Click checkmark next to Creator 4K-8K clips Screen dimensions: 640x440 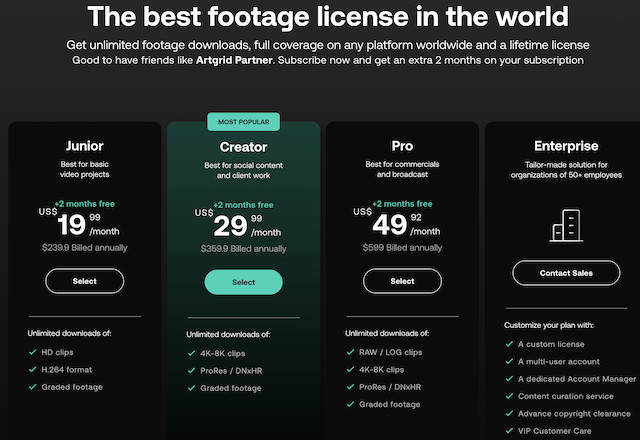191,353
